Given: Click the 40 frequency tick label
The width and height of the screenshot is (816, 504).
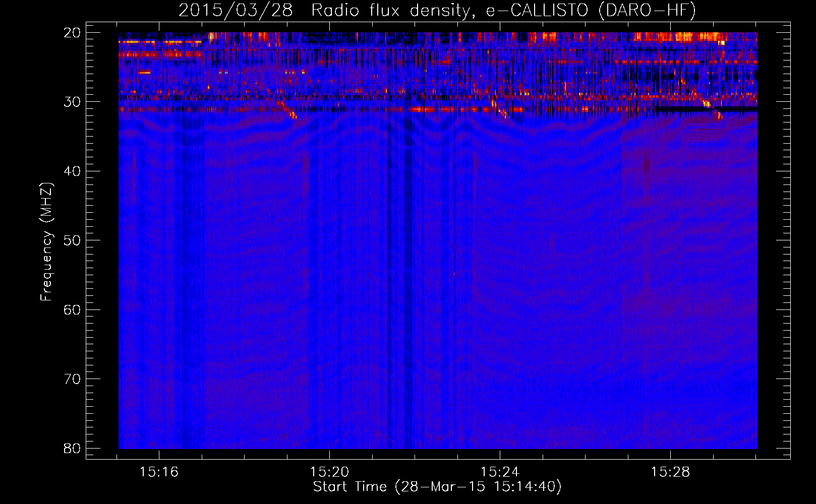Looking at the screenshot, I should (x=72, y=171).
